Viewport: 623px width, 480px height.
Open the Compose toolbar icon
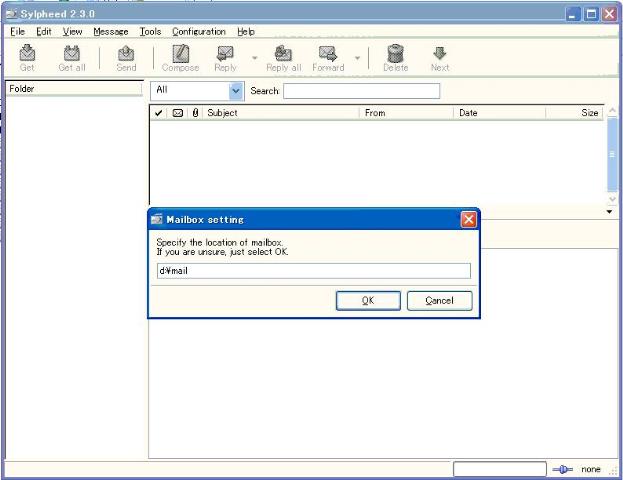click(x=180, y=54)
